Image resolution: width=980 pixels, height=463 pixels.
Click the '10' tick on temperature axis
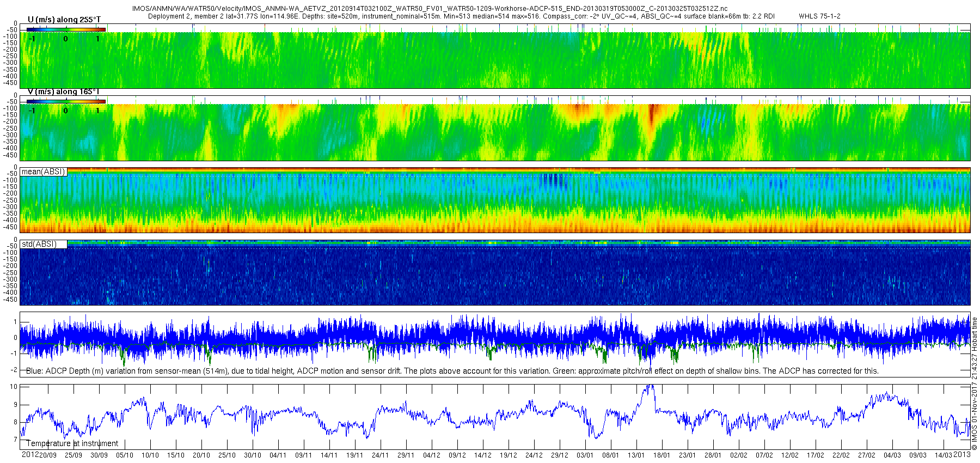click(x=14, y=387)
